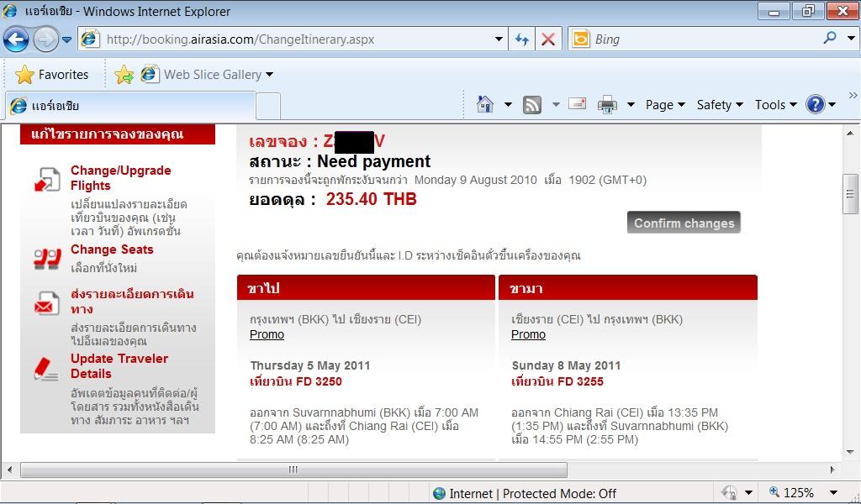The width and height of the screenshot is (861, 504).
Task: Click the horizontal scrollbar left arrow
Action: (x=9, y=470)
